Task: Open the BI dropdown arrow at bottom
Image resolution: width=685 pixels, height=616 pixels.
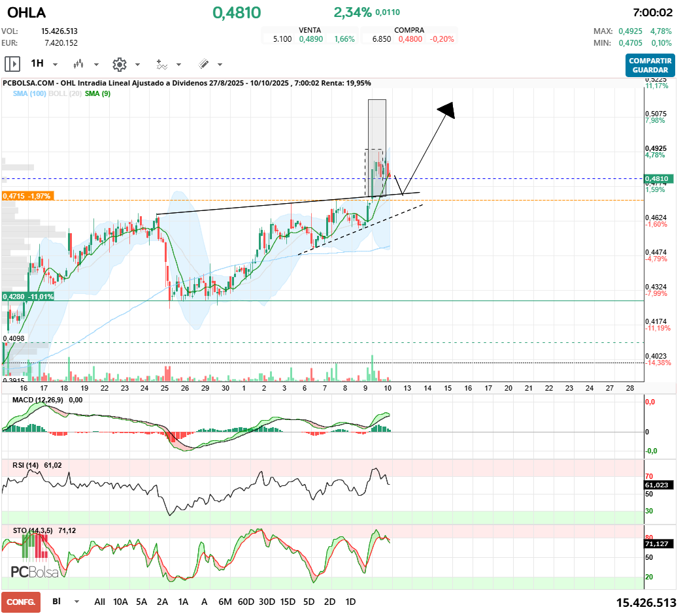Action: pyautogui.click(x=77, y=602)
